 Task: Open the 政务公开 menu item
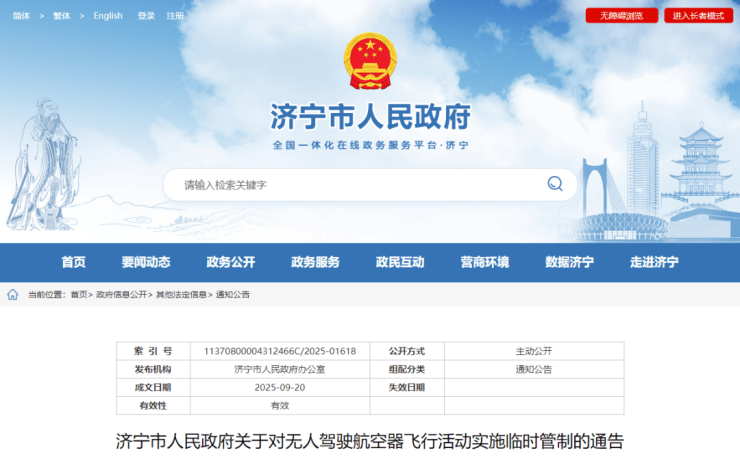(231, 262)
